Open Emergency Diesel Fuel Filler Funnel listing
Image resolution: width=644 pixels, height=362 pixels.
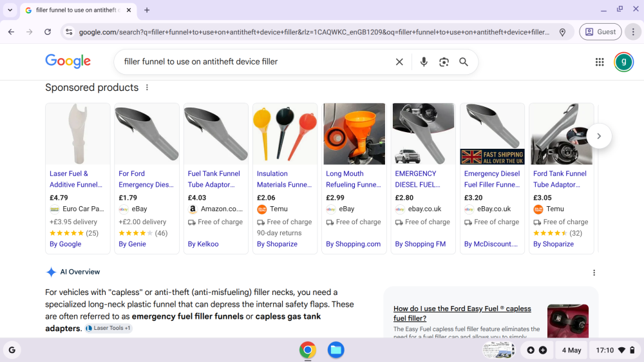click(492, 179)
